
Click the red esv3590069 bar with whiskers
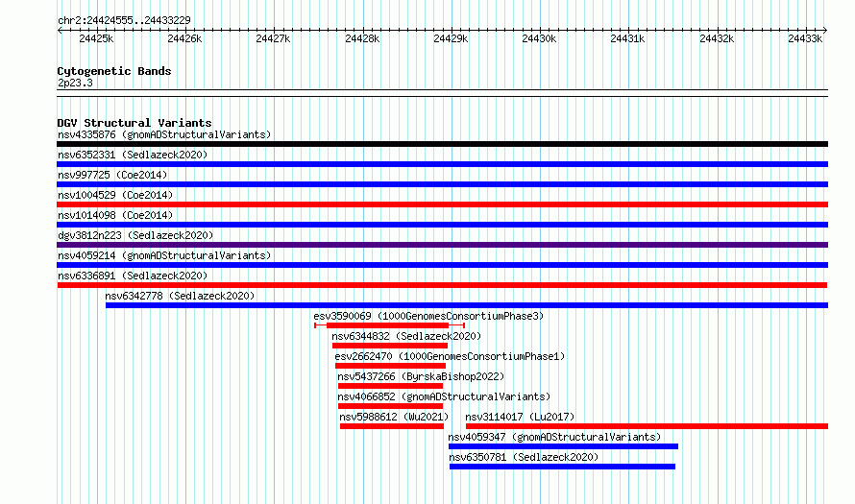[x=388, y=325]
